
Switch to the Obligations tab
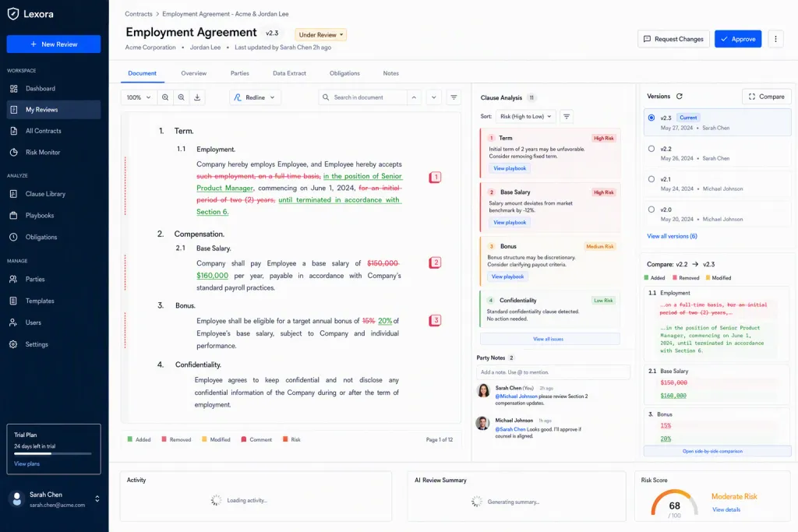pos(344,73)
